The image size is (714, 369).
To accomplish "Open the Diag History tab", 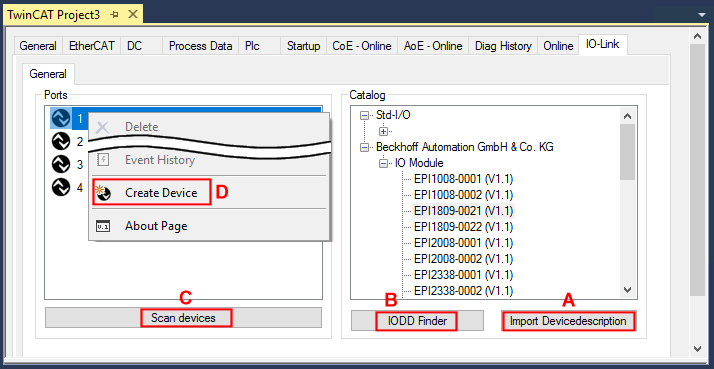I will coord(503,46).
